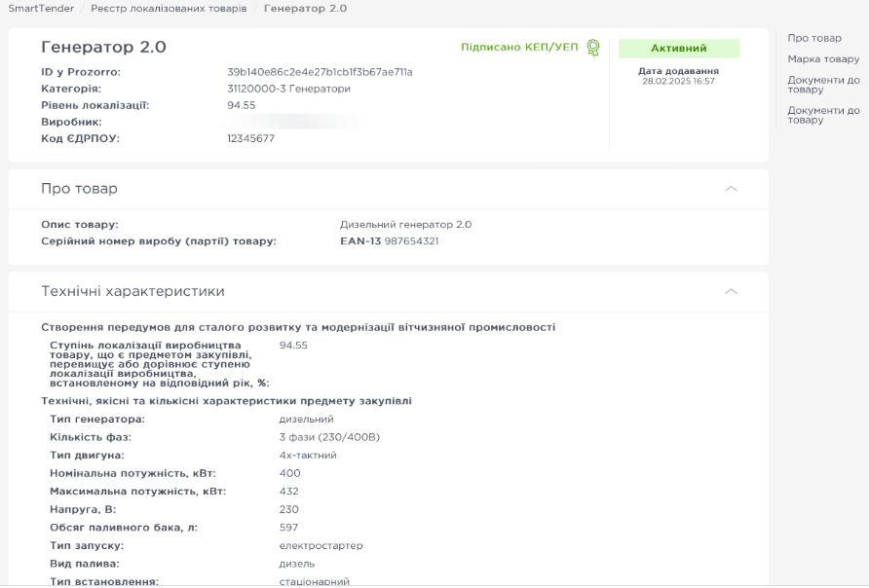The image size is (869, 588).
Task: Select Марка товару in side navigation
Action: coord(823,59)
